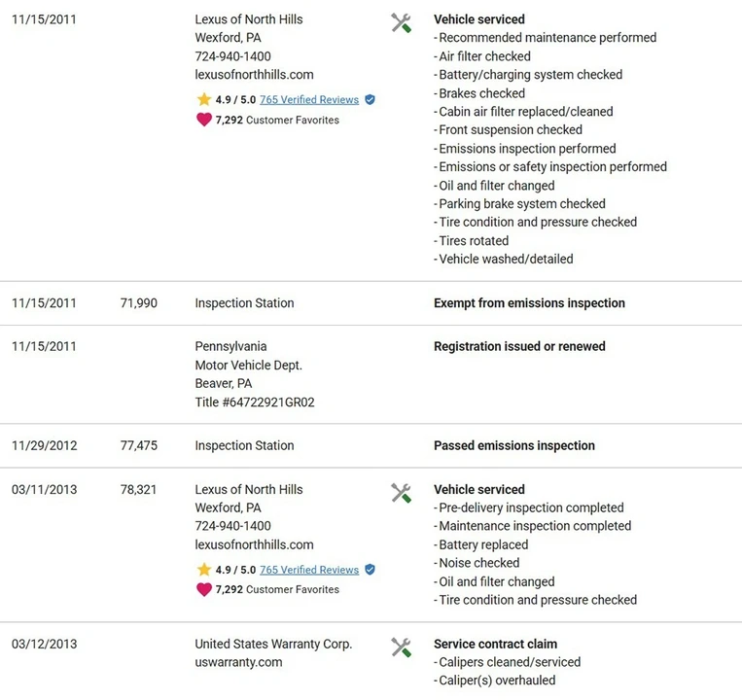
Task: Click lexusofnorthhills.com in the 03/11/2013 record
Action: click(254, 544)
